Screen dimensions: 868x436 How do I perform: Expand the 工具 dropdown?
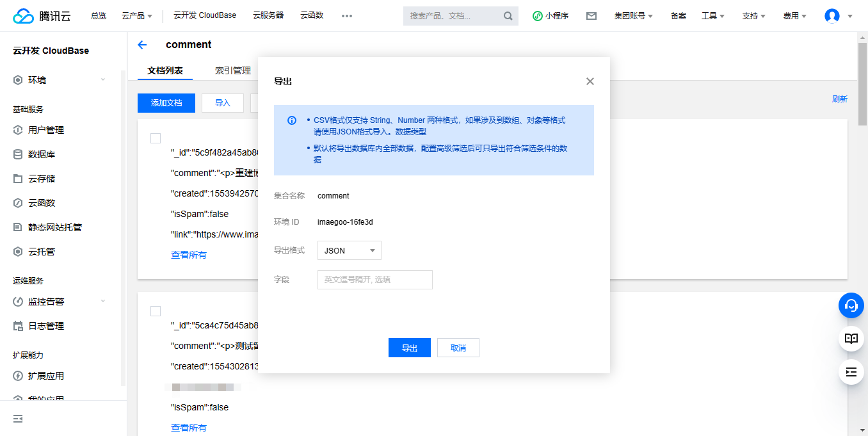coord(713,16)
